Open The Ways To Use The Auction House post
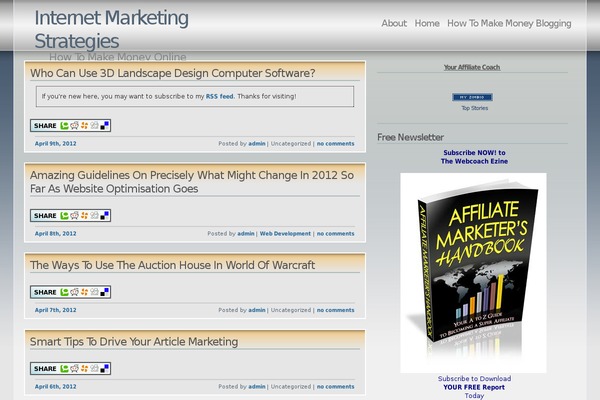Image resolution: width=600 pixels, height=400 pixels. click(173, 265)
